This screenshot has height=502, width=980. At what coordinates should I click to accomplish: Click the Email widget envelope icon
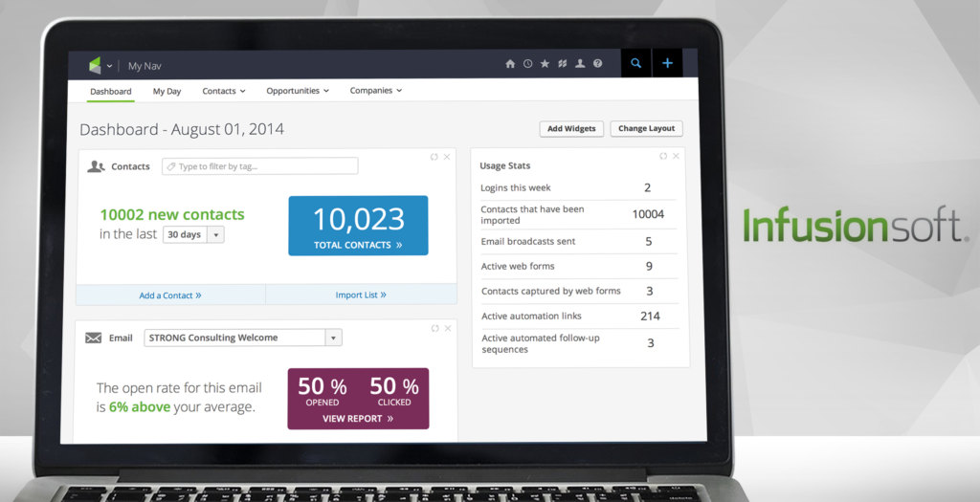pyautogui.click(x=93, y=338)
